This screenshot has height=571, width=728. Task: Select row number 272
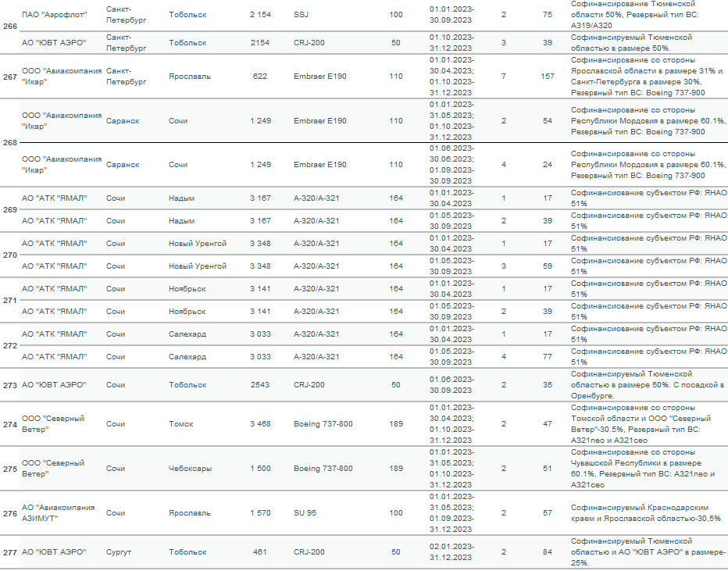[x=9, y=346]
